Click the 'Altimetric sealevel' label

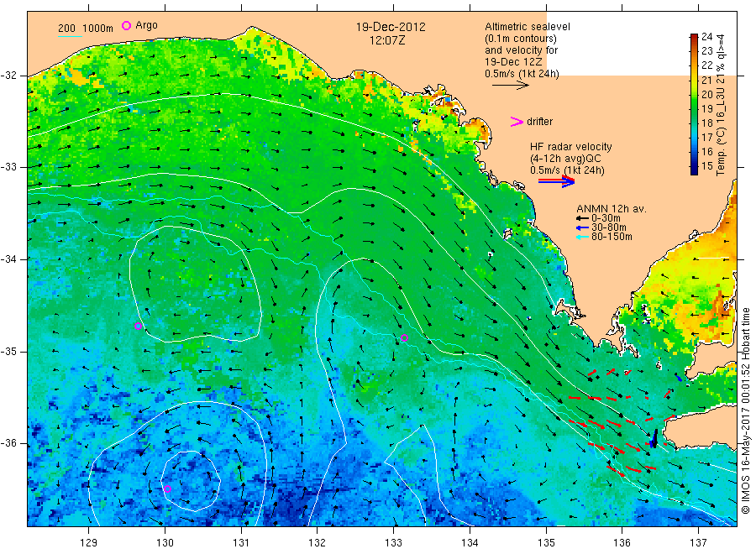pyautogui.click(x=528, y=27)
